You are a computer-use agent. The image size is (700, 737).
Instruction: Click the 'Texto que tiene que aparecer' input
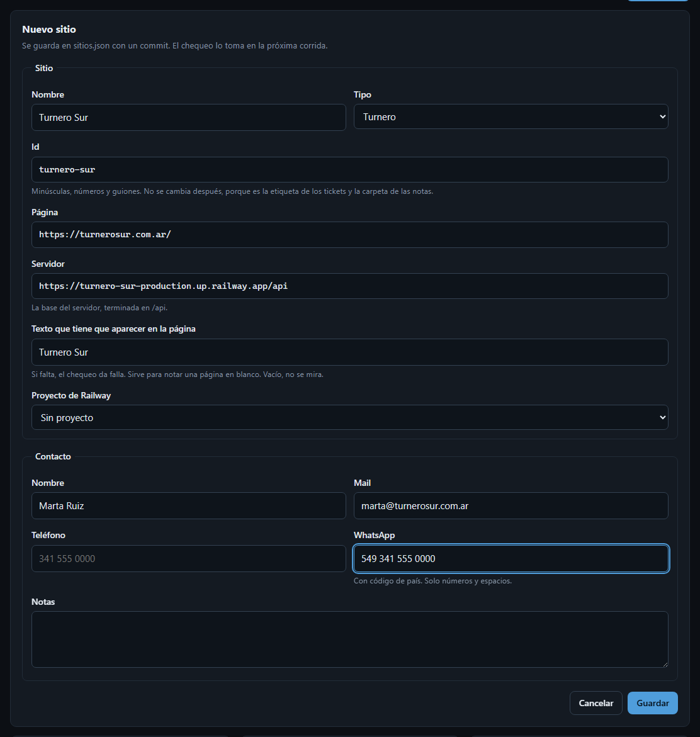coord(350,352)
